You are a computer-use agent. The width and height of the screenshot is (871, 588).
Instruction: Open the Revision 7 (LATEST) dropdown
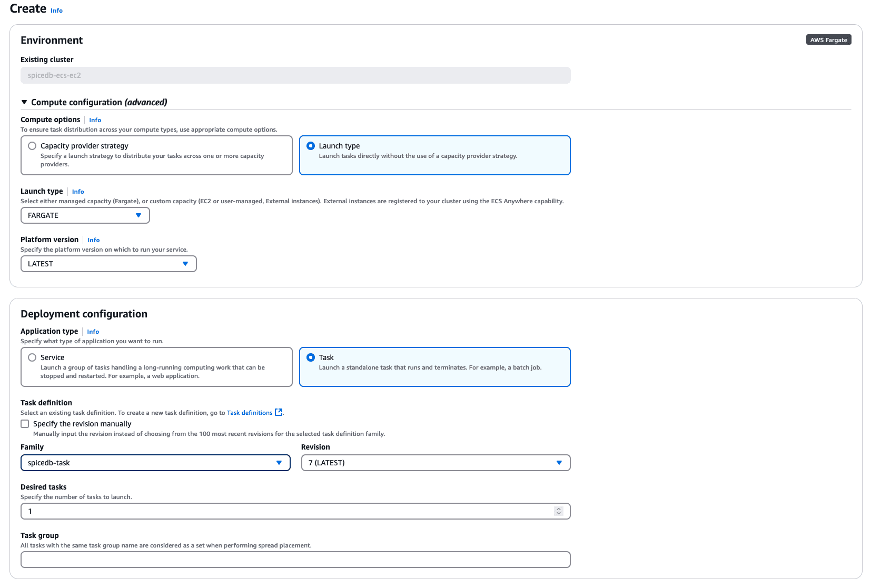pyautogui.click(x=435, y=463)
